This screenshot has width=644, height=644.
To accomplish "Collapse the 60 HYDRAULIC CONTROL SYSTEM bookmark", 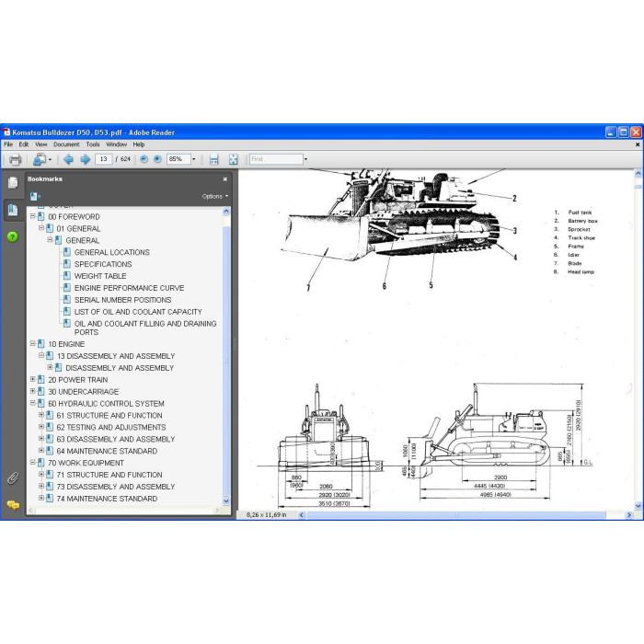I will pos(33,403).
